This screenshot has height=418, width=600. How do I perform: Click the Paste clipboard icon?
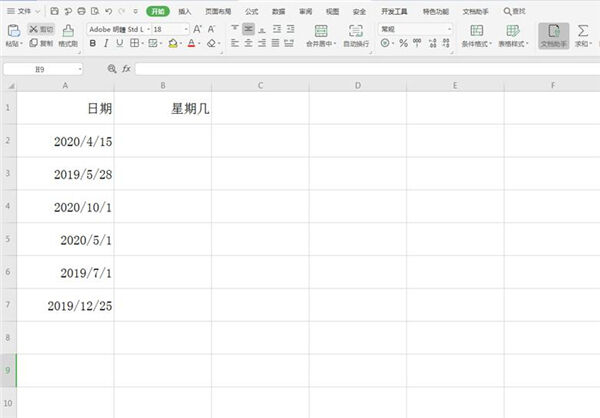tap(14, 31)
